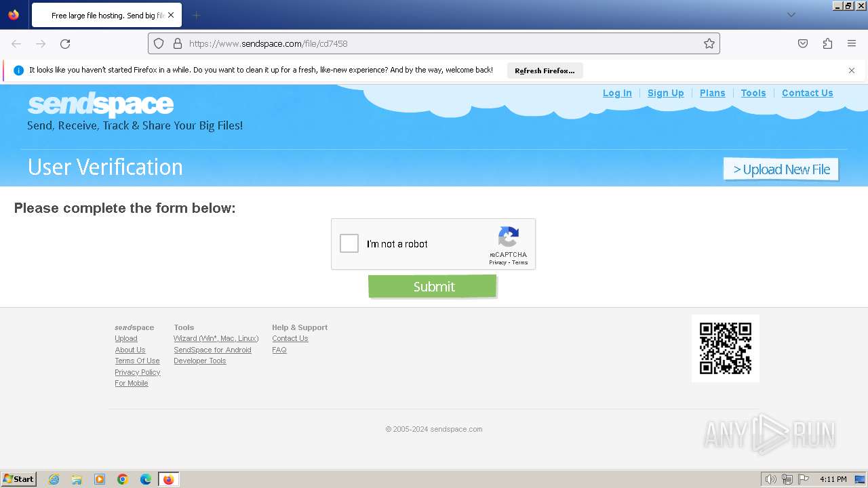Image resolution: width=868 pixels, height=488 pixels.
Task: View site security padlock info
Action: click(178, 43)
